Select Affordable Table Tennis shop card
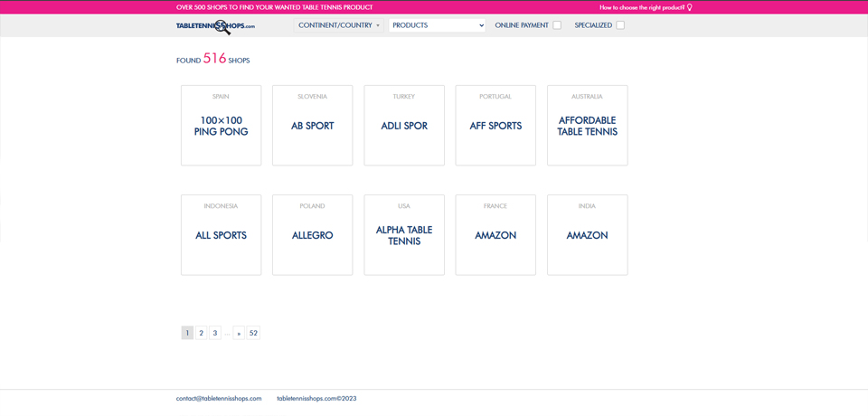The width and height of the screenshot is (868, 416). coord(588,125)
